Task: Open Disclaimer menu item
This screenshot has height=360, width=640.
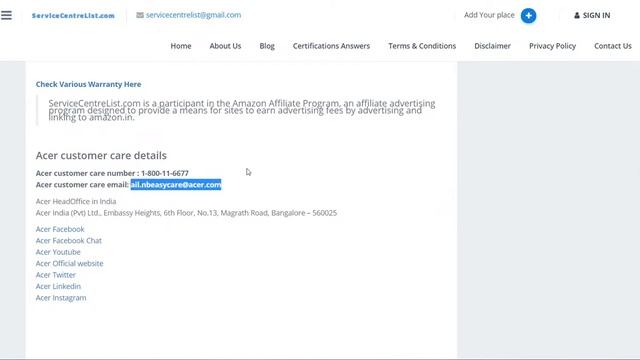Action: pyautogui.click(x=492, y=46)
